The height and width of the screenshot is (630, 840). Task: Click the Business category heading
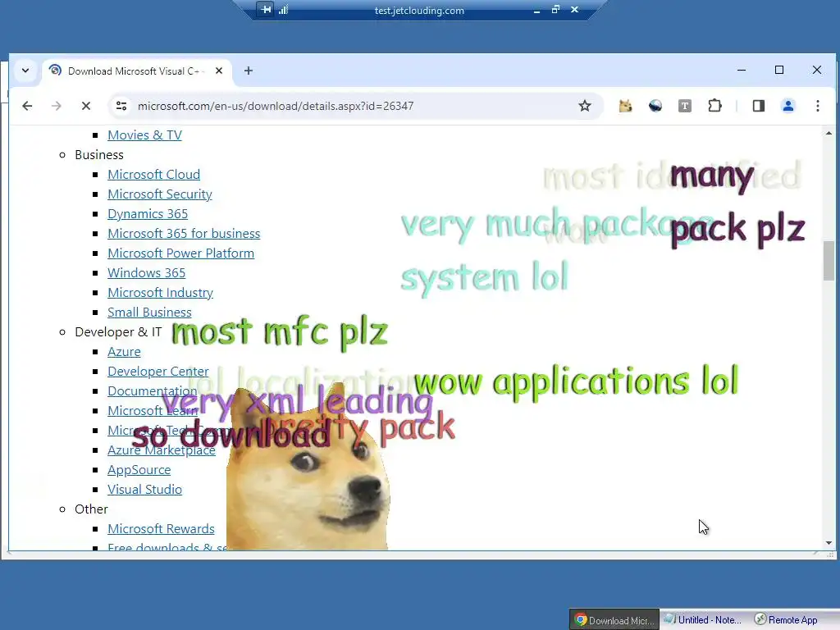(x=99, y=155)
